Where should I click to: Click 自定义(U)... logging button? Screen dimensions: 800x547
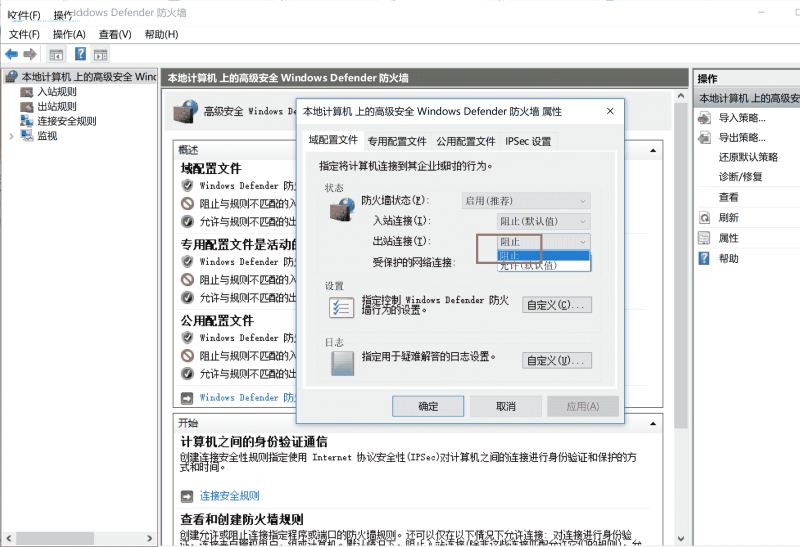click(557, 360)
